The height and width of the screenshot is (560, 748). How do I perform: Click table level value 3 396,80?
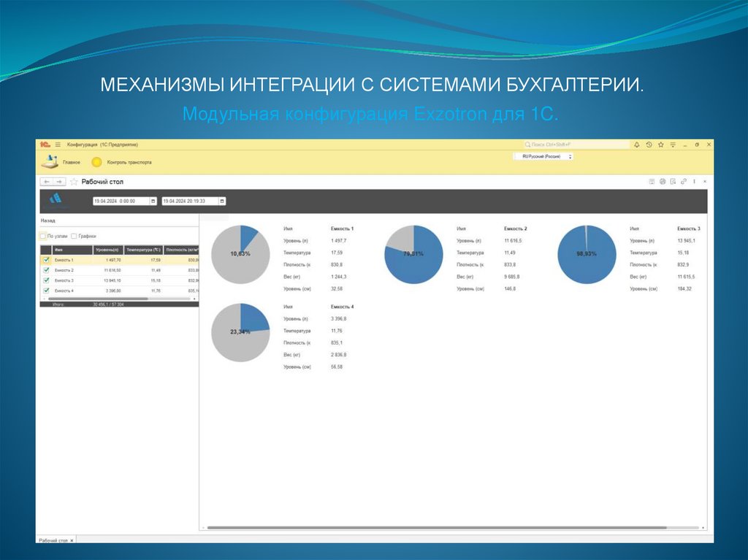coord(113,291)
